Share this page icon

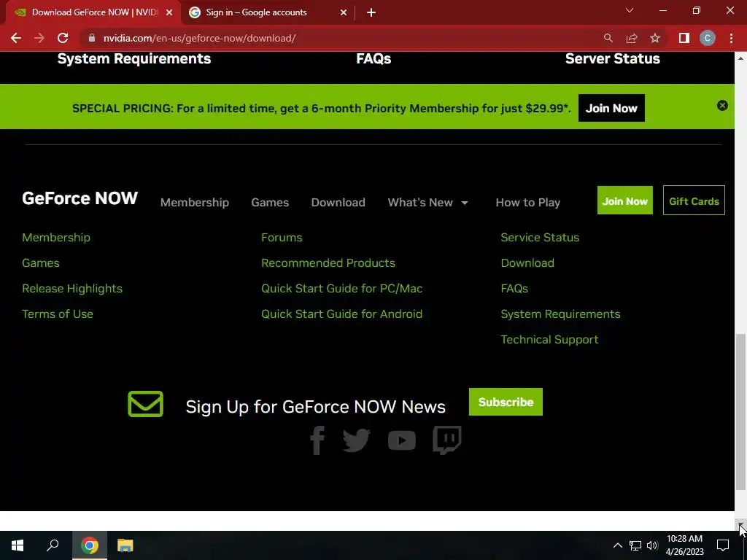632,38
